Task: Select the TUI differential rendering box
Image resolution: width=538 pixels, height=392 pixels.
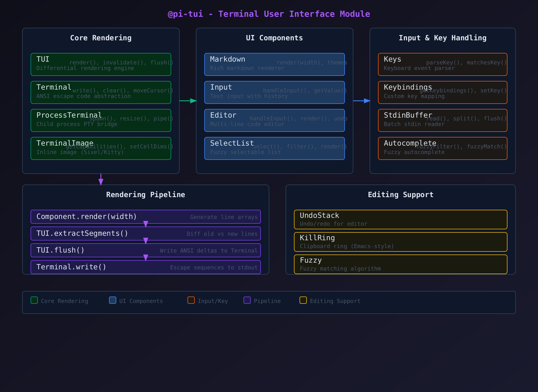Action: click(101, 64)
